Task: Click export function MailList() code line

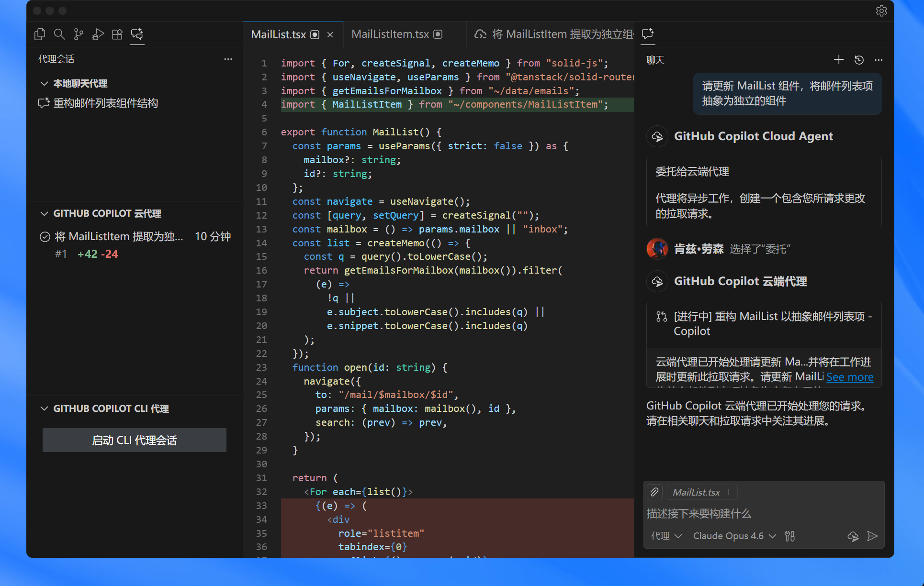Action: [x=361, y=132]
